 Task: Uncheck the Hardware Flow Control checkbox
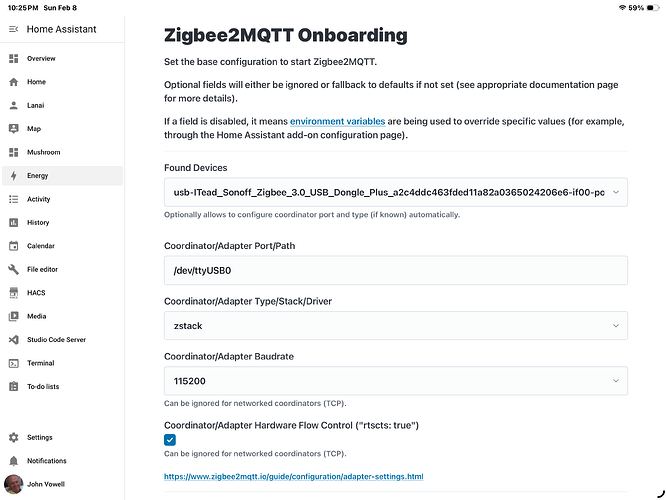(170, 439)
